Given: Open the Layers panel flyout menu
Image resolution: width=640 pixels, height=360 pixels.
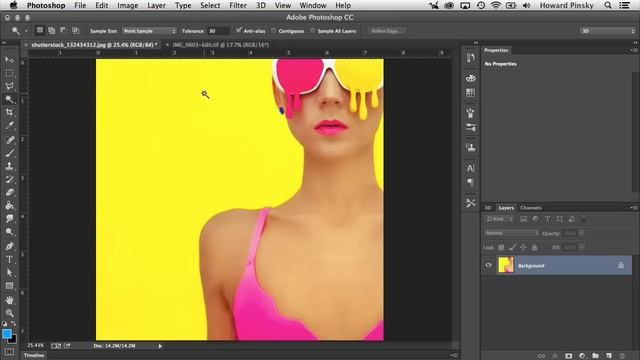Looking at the screenshot, I should (x=633, y=208).
